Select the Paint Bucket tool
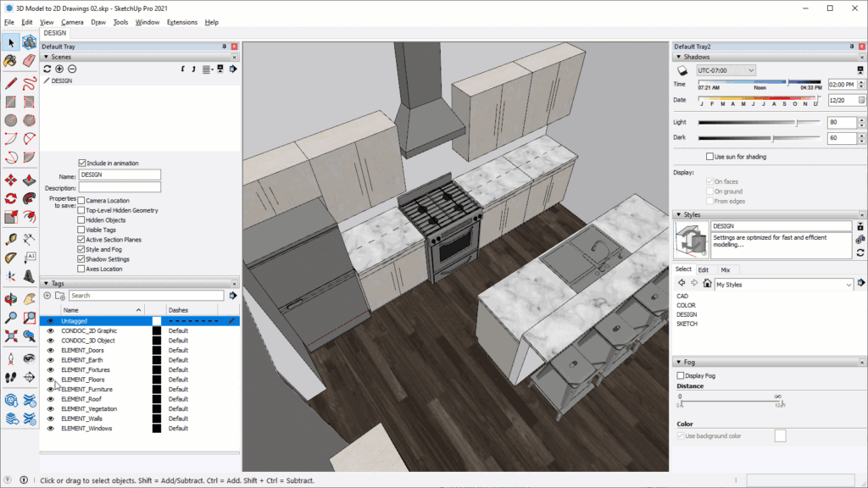The width and height of the screenshot is (868, 488). pyautogui.click(x=11, y=61)
